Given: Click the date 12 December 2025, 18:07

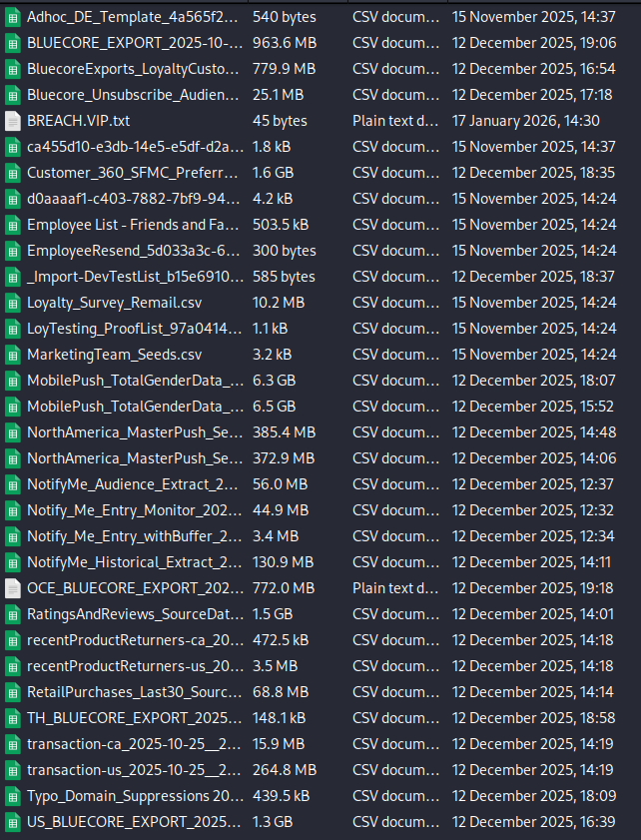Looking at the screenshot, I should pos(534,381).
